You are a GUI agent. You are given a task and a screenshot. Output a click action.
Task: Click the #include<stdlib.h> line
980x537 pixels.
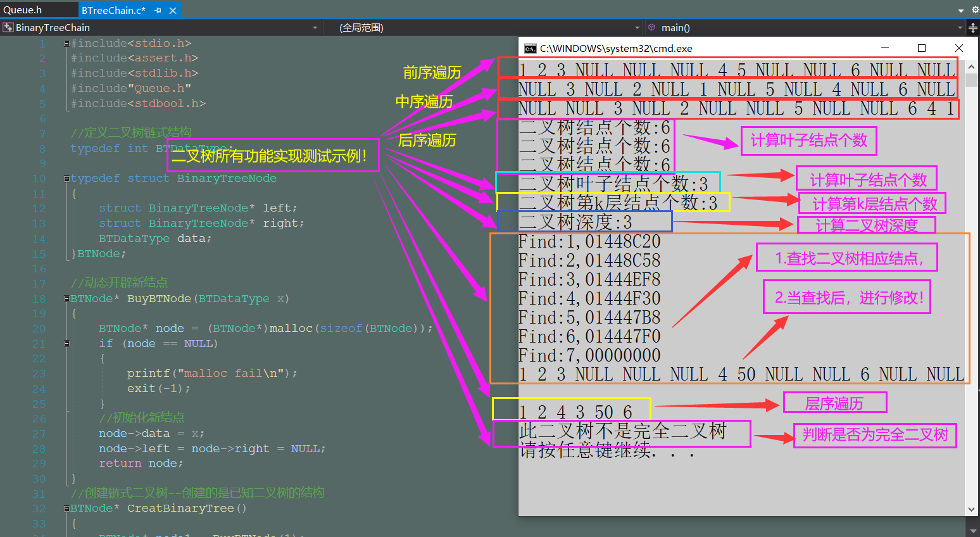pos(134,73)
